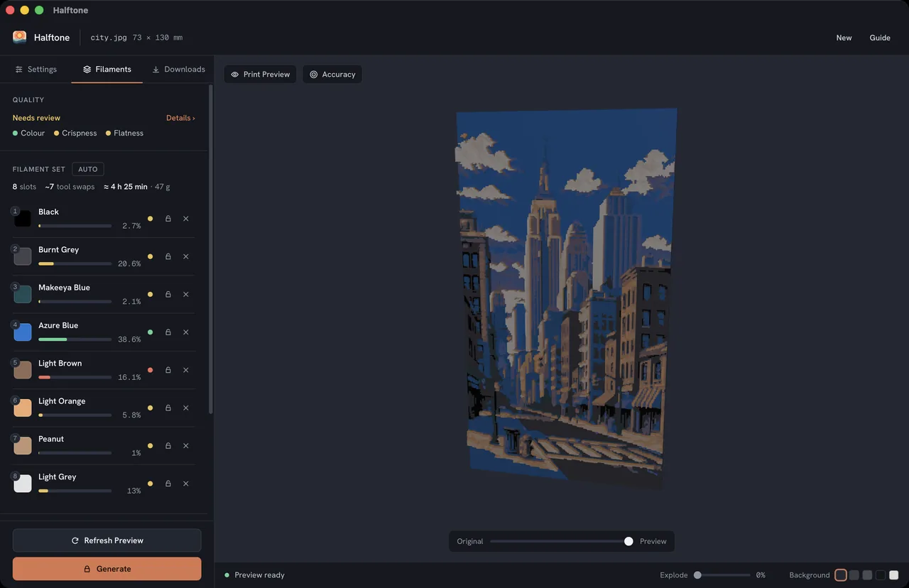This screenshot has width=909, height=588.
Task: Open the Downloads tab
Action: click(178, 69)
